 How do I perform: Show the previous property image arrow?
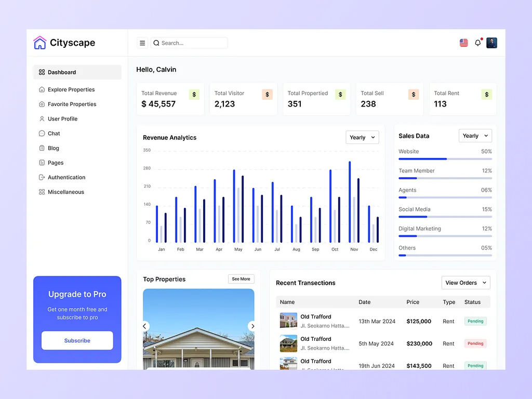point(145,326)
